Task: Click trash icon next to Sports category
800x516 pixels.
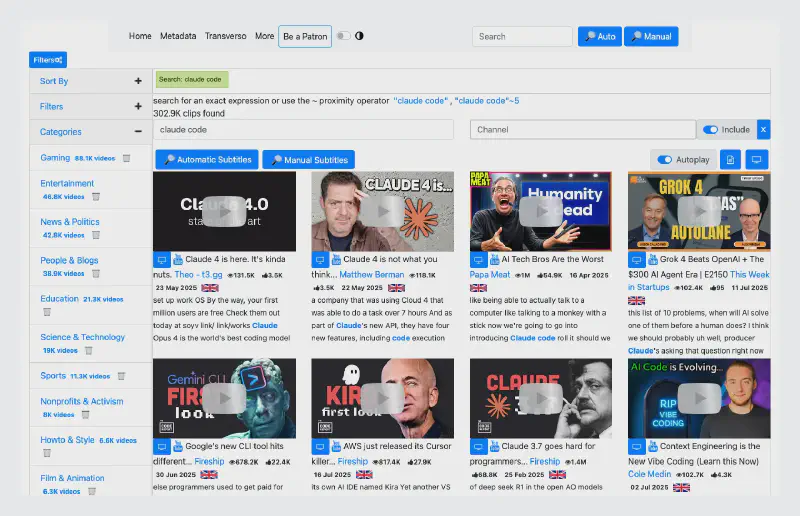Action: click(x=121, y=376)
